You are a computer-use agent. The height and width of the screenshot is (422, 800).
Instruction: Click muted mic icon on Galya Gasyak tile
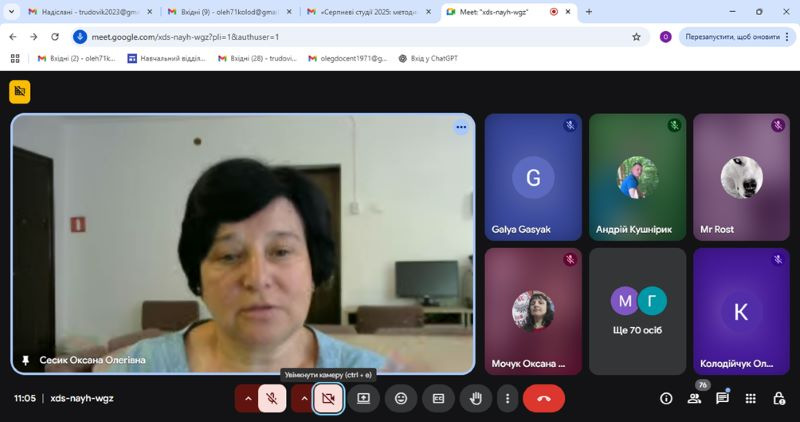point(570,125)
